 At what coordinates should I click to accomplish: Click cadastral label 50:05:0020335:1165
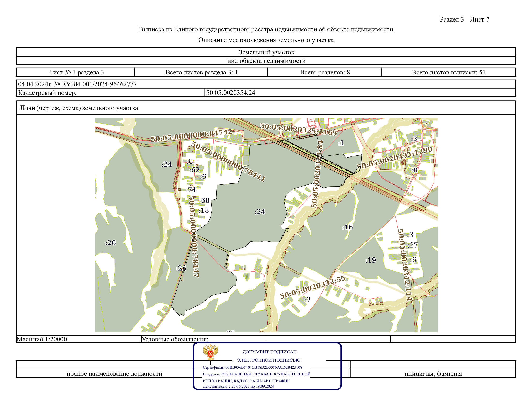[x=298, y=130]
